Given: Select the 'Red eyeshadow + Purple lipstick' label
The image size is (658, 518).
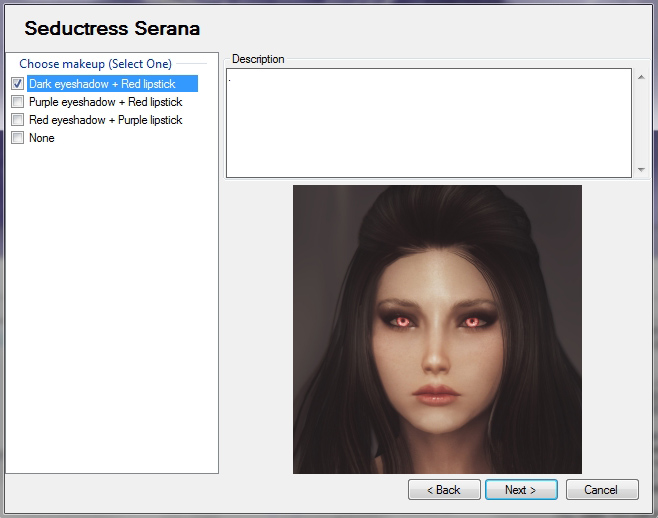Looking at the screenshot, I should tap(106, 120).
